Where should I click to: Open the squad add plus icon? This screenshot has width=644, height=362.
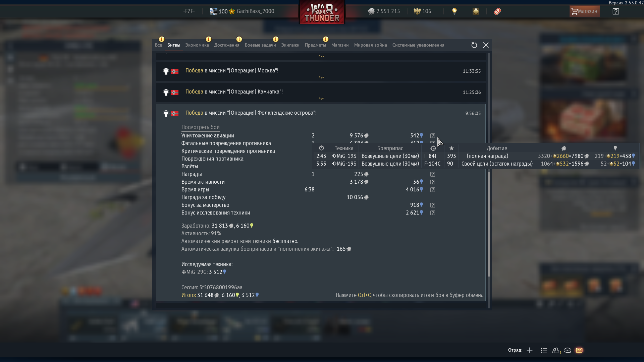coord(530,350)
